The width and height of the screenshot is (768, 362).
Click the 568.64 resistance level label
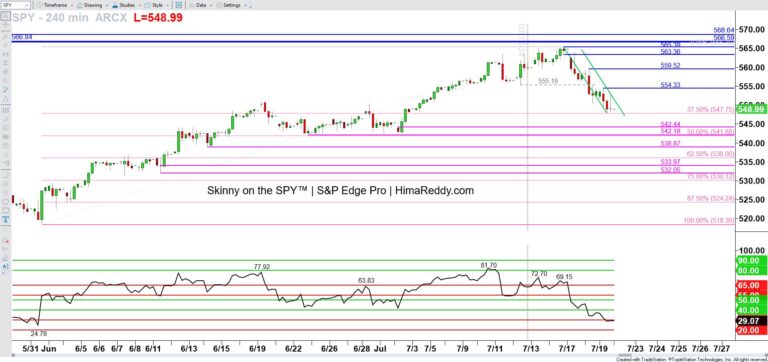[723, 30]
